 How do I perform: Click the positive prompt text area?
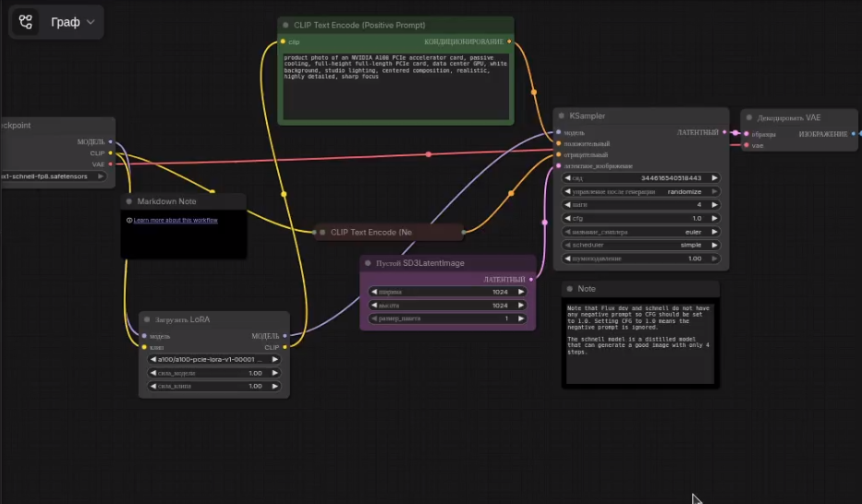coord(395,86)
